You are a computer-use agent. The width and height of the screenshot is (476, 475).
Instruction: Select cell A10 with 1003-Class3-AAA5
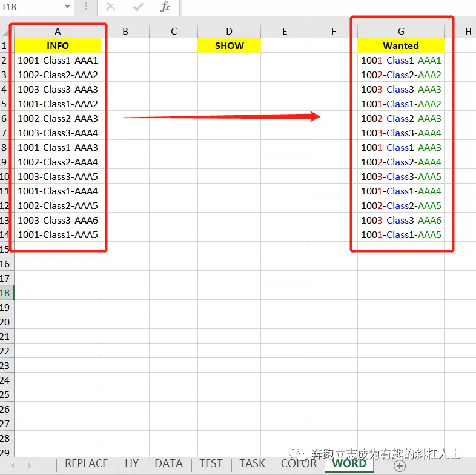58,176
